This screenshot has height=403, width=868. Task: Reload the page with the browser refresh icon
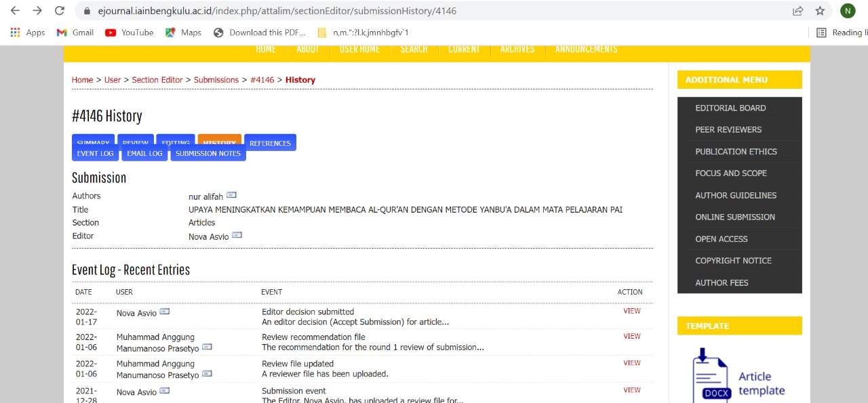(60, 11)
